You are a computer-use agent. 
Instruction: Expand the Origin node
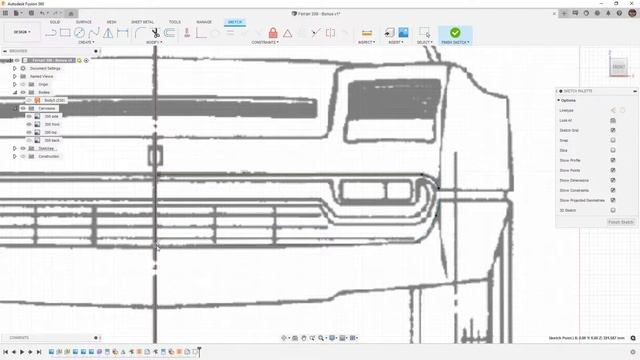pyautogui.click(x=15, y=84)
